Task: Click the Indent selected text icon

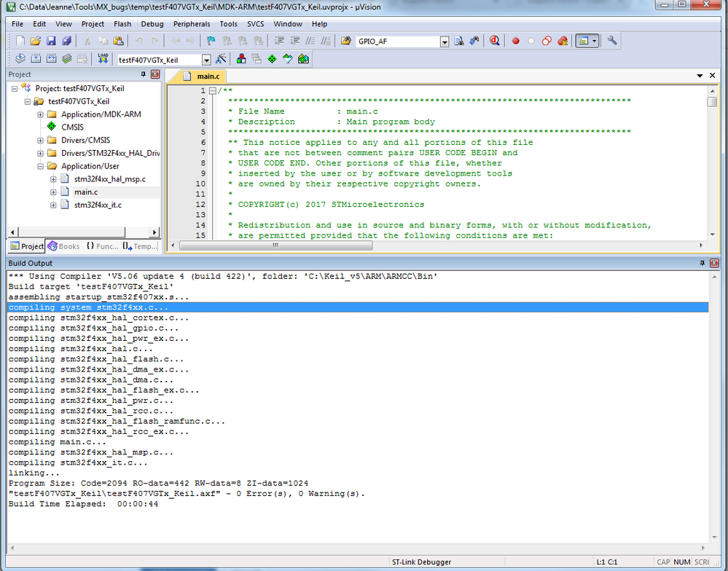Action: coord(279,41)
